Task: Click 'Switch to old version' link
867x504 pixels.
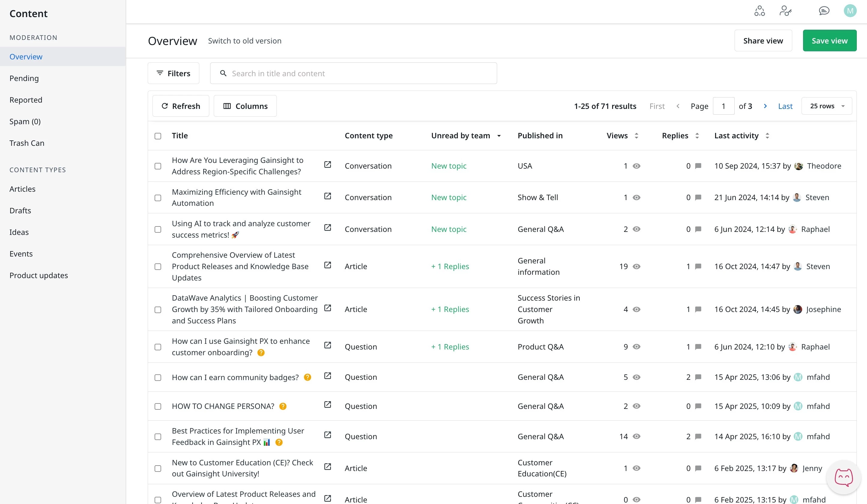Action: point(244,40)
